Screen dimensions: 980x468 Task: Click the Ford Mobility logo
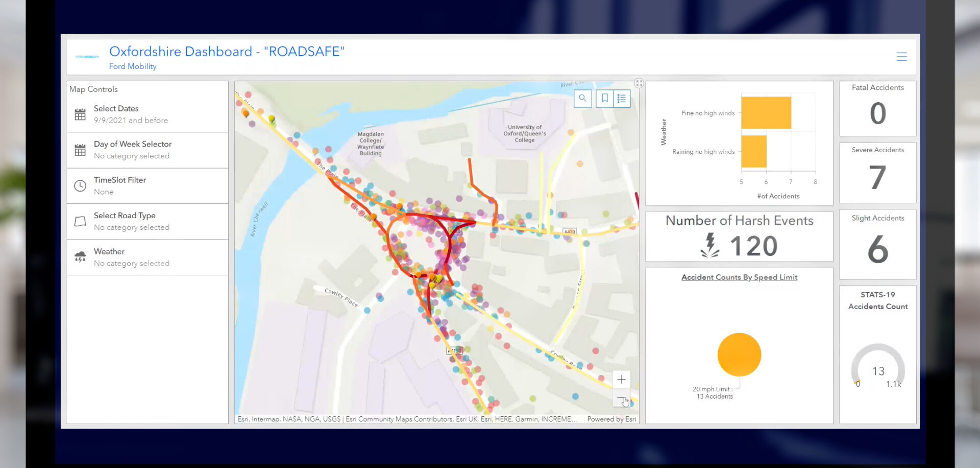87,57
